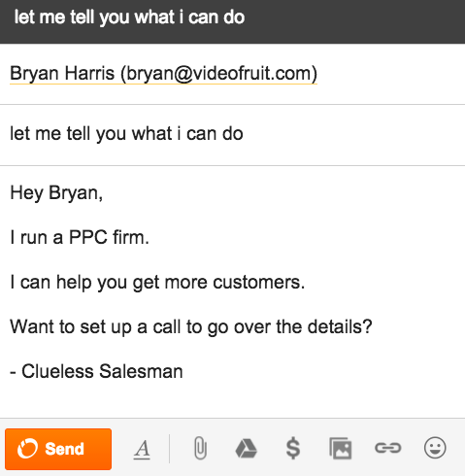The height and width of the screenshot is (476, 465).
Task: Insert a link using the chain icon
Action: [387, 448]
